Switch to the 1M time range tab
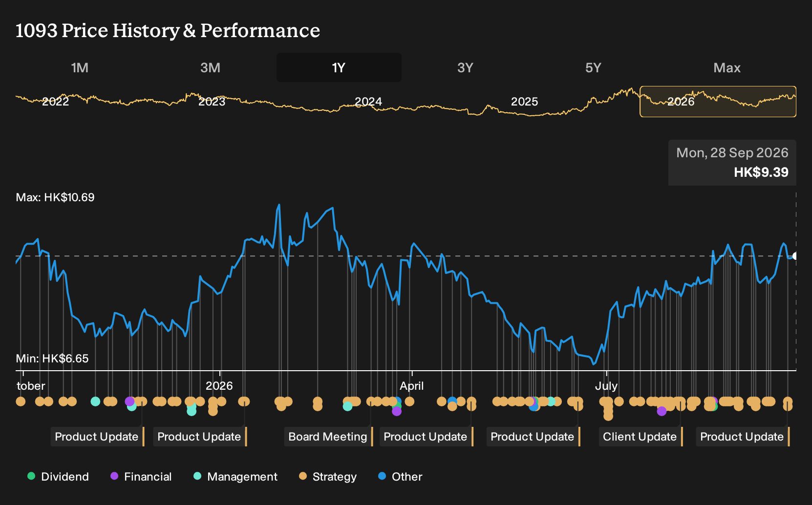This screenshot has width=812, height=505. [80, 67]
